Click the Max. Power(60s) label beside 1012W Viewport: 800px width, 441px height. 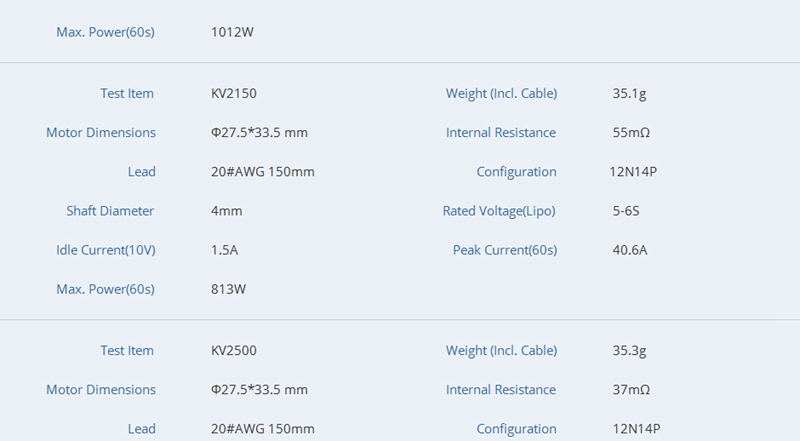tap(105, 32)
